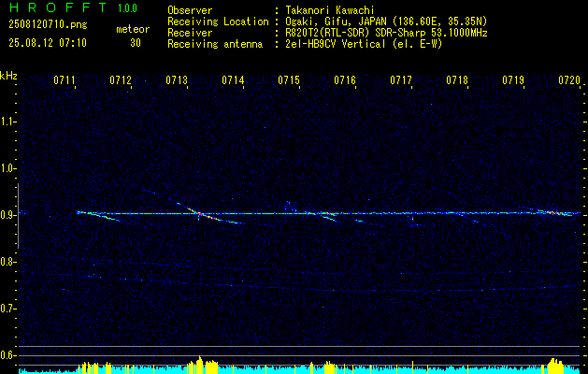Image resolution: width=588 pixels, height=374 pixels.
Task: Click the date stamp 25.08.12 07:10
Action: pos(48,43)
